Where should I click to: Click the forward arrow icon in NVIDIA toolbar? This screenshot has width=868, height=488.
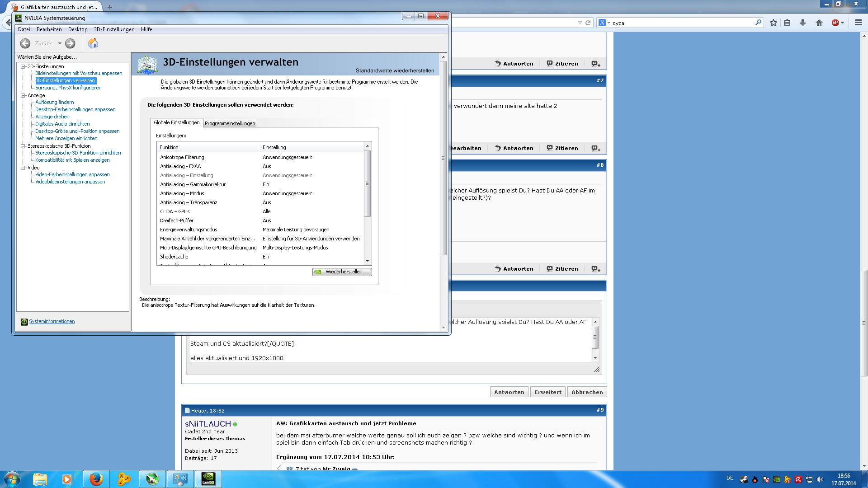click(70, 43)
